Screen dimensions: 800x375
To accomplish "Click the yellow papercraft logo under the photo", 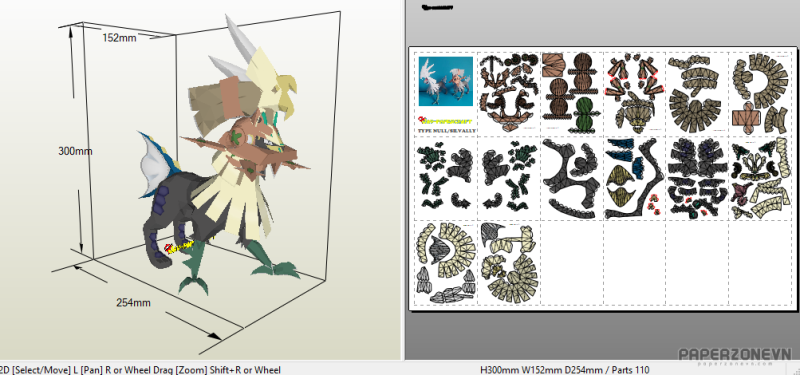I will [x=445, y=121].
